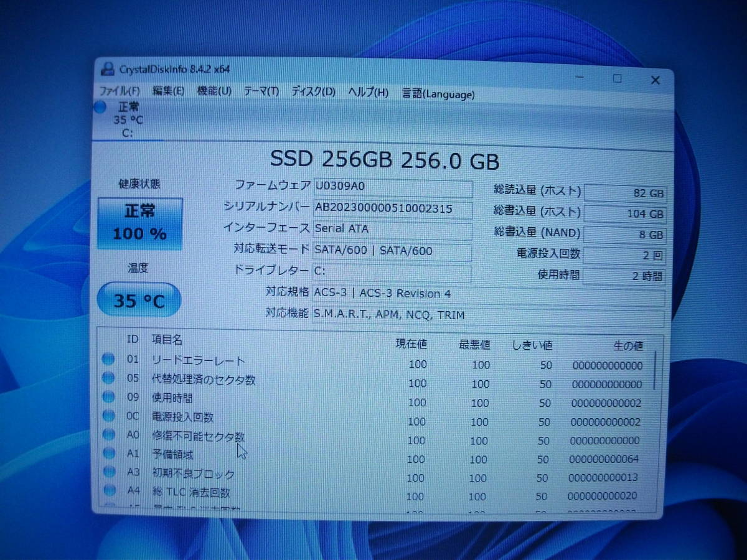Click the SSD 256GB 256.0 GB title
Screen dimensions: 747x560
point(385,159)
